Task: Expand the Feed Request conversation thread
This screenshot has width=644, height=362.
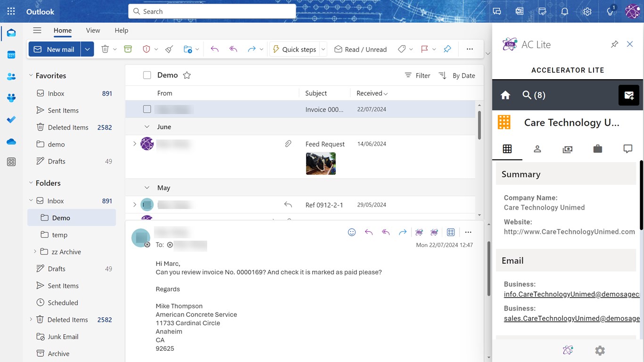Action: (x=134, y=144)
